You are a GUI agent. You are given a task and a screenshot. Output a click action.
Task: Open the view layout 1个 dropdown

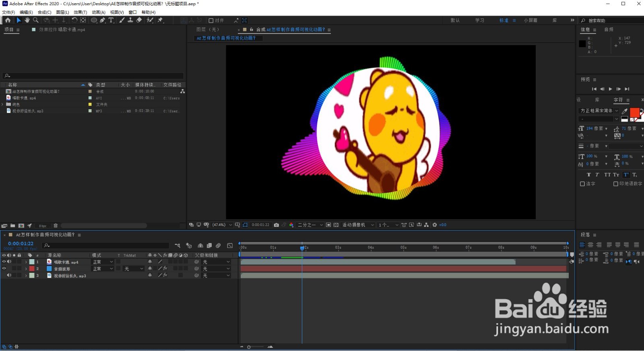(388, 225)
